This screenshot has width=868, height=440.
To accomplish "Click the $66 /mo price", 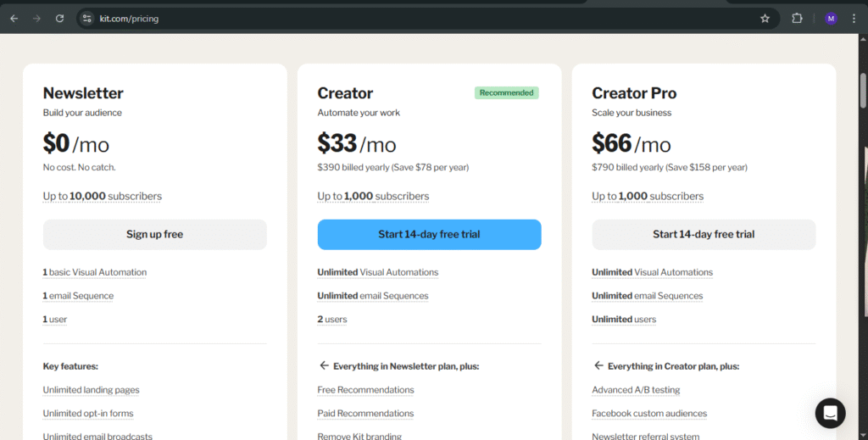I will pos(631,143).
